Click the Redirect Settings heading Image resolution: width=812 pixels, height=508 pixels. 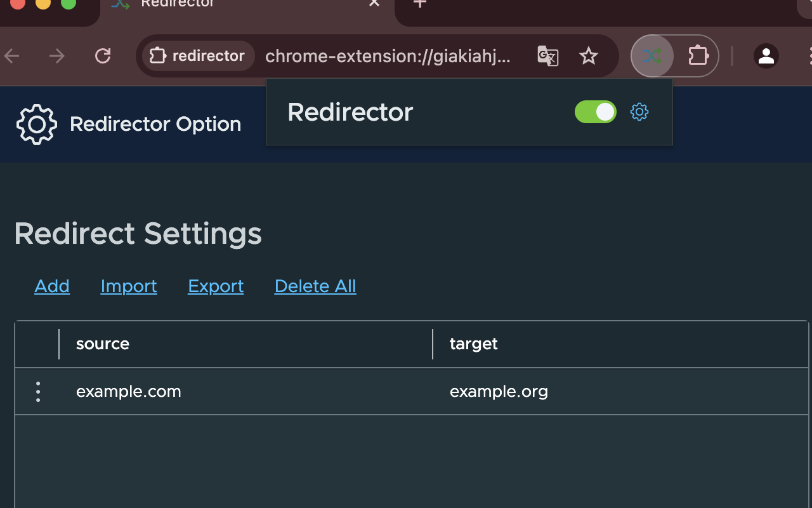(138, 234)
